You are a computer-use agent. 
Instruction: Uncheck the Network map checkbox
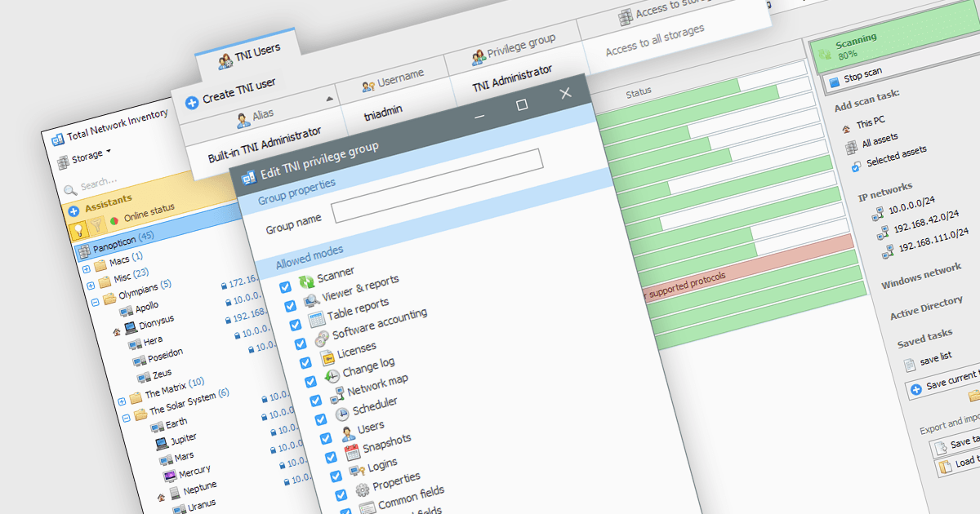pyautogui.click(x=315, y=401)
